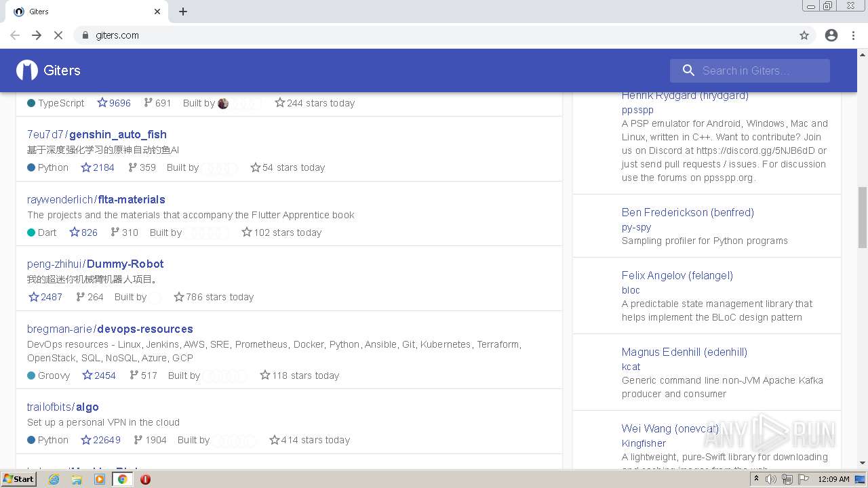Screen dimensions: 868x488
Task: Open media player from taskbar
Action: pyautogui.click(x=100, y=479)
